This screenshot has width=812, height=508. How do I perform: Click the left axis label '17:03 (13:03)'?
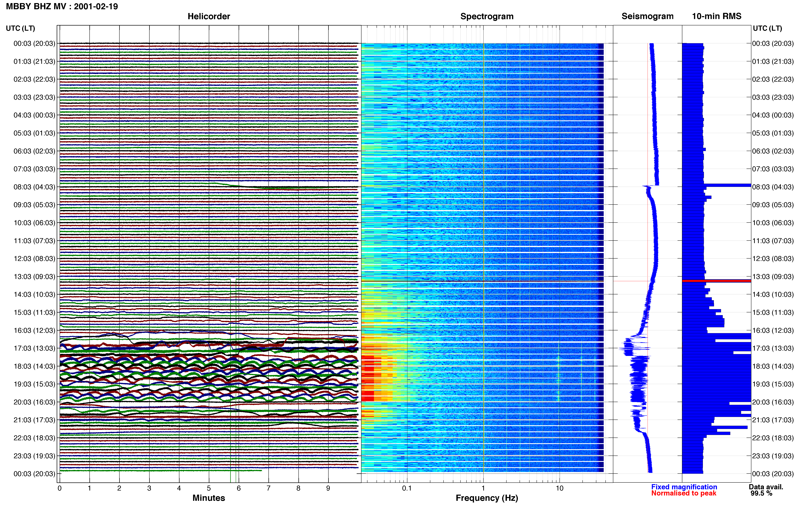[34, 348]
